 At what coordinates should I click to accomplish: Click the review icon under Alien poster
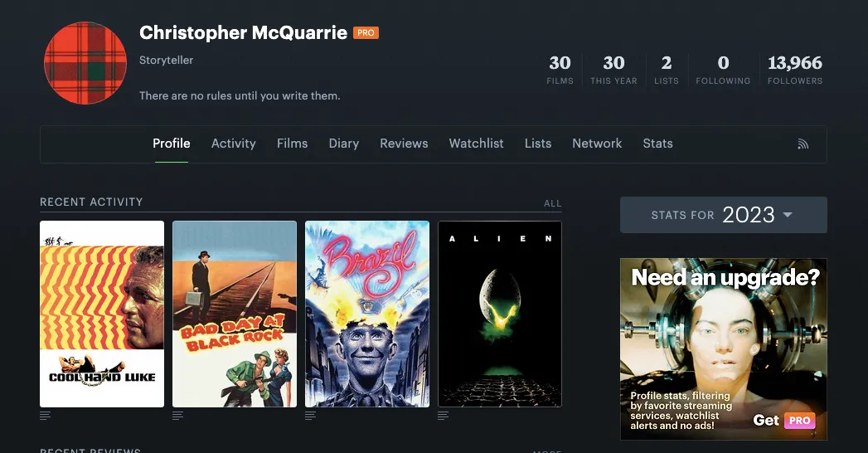pos(443,416)
